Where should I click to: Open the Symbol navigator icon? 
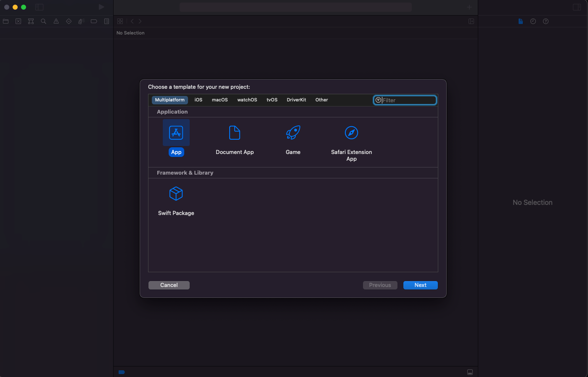(31, 21)
